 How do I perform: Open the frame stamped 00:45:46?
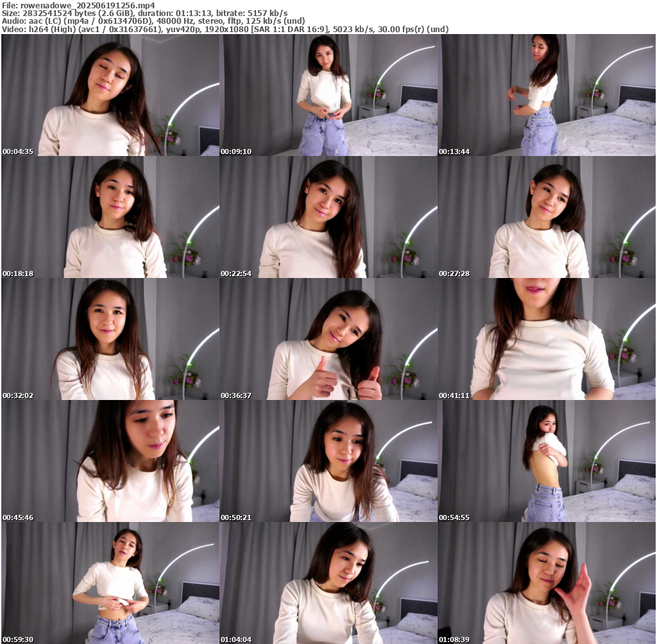tap(110, 461)
